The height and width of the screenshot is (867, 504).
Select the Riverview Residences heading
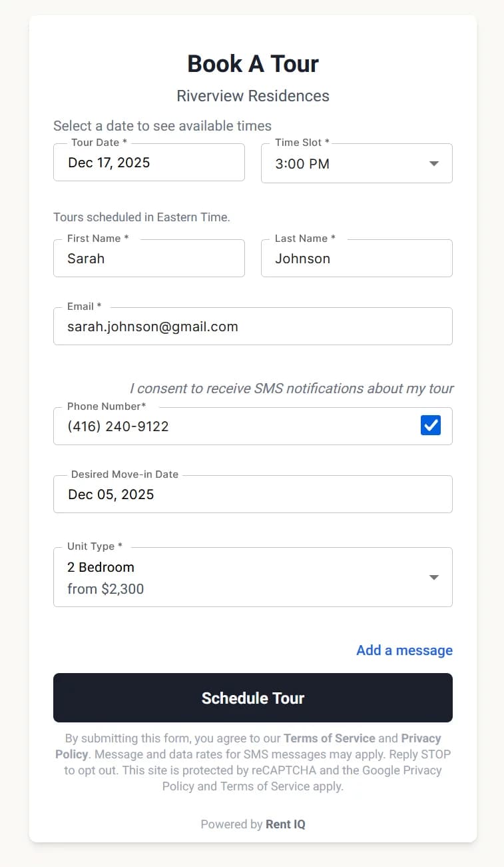click(252, 95)
